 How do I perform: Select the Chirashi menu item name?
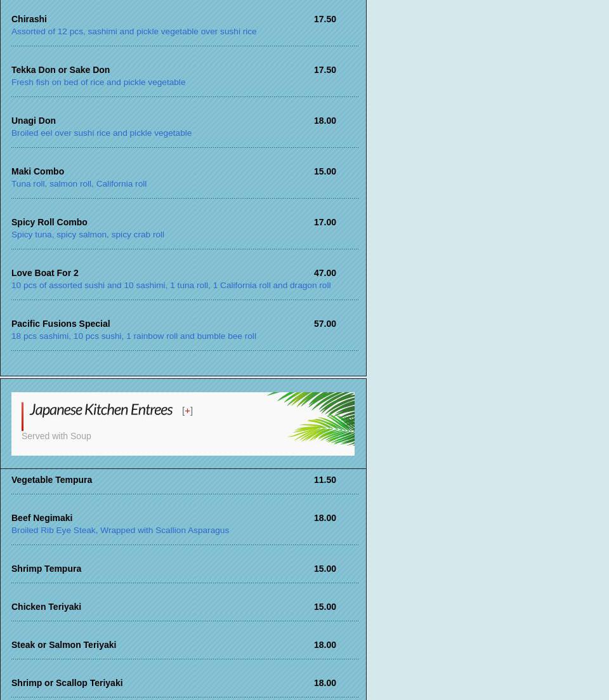(x=29, y=19)
